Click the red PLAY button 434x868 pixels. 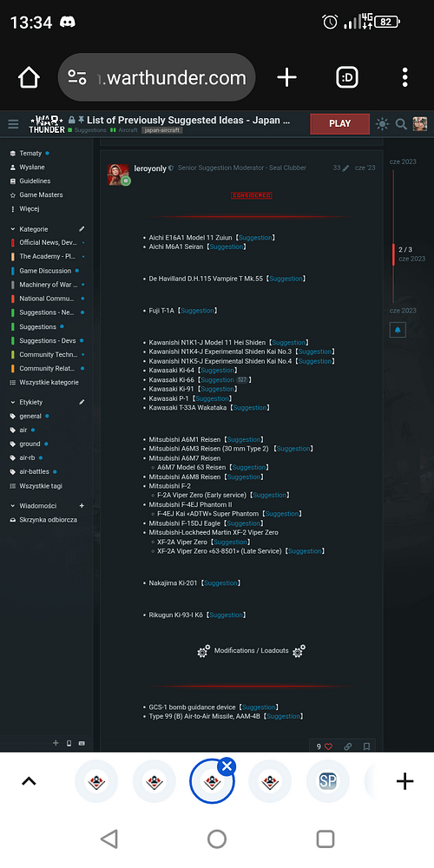tap(340, 123)
